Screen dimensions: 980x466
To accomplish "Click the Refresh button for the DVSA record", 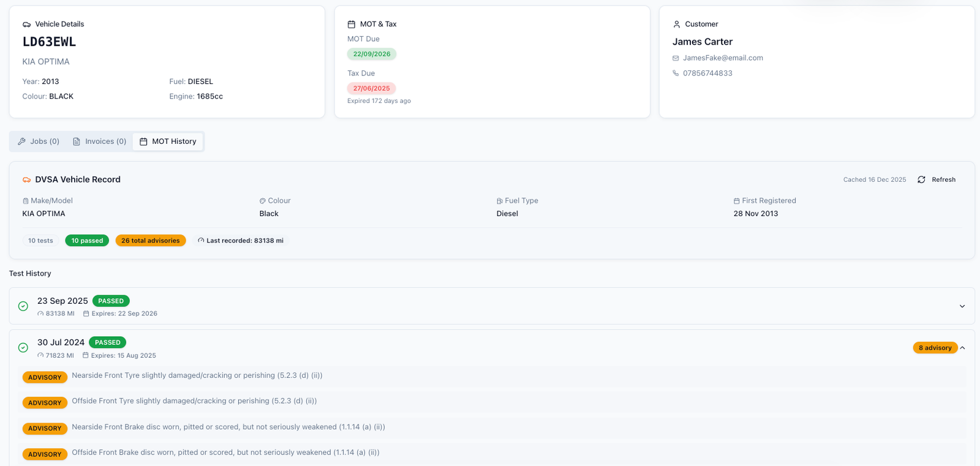I will (x=937, y=179).
